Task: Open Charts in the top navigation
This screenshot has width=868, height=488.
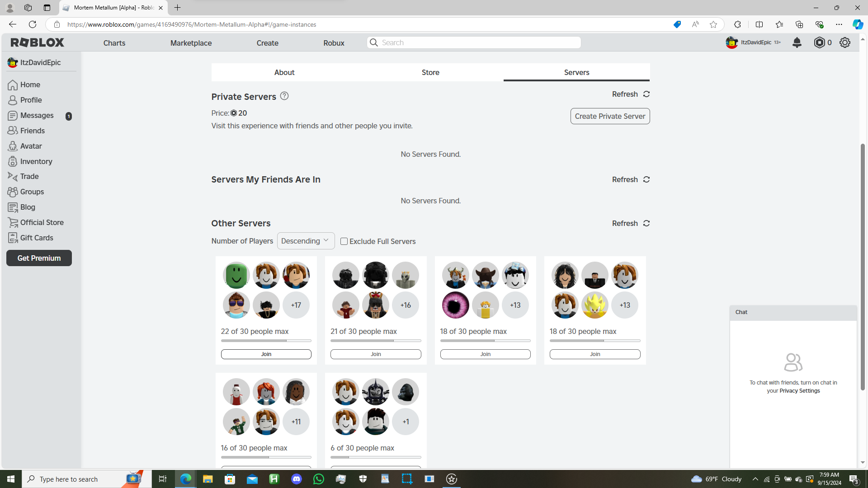Action: (114, 43)
